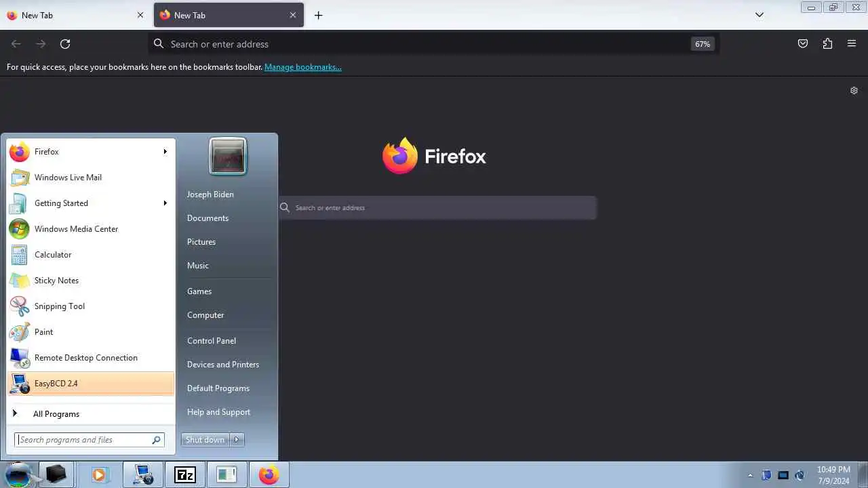Screen dimensions: 868x488
Task: Click the address bar field
Action: click(x=434, y=44)
